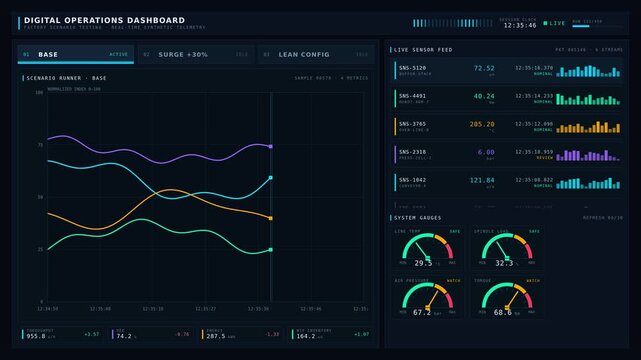Select the SNS-1042 sensor row
The height and width of the screenshot is (360, 641).
(507, 183)
